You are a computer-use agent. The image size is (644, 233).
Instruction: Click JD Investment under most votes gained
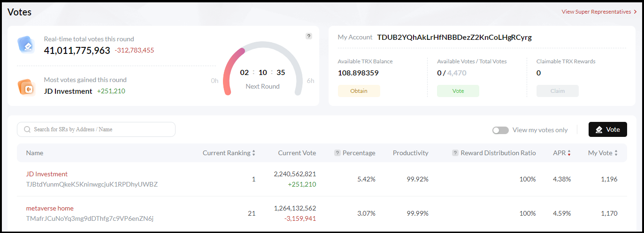click(68, 91)
